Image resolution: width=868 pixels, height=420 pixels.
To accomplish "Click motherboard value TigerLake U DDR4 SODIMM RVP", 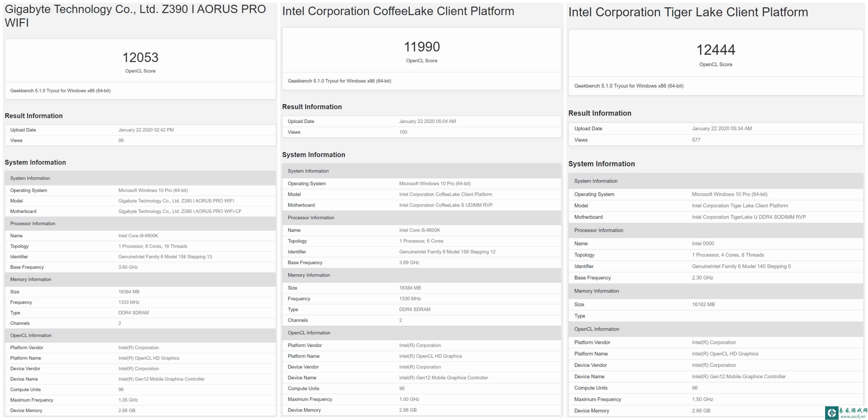I will (749, 217).
